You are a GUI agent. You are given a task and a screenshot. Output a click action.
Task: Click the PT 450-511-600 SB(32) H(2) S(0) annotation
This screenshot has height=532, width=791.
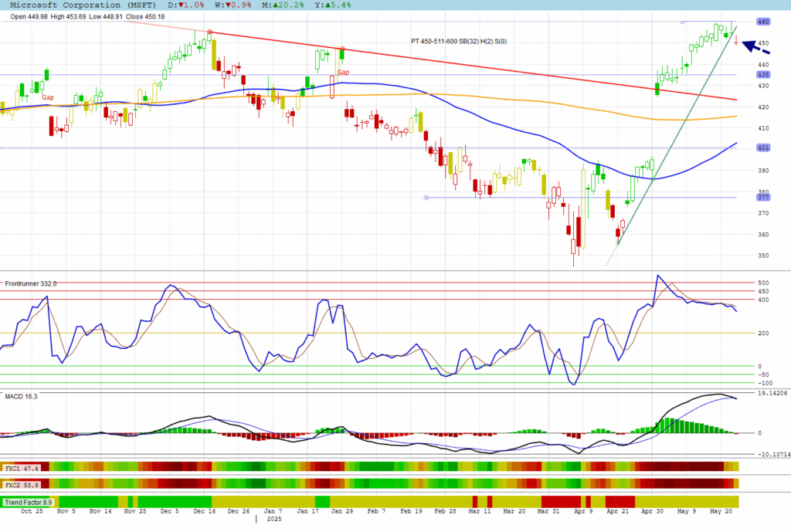[x=459, y=42]
